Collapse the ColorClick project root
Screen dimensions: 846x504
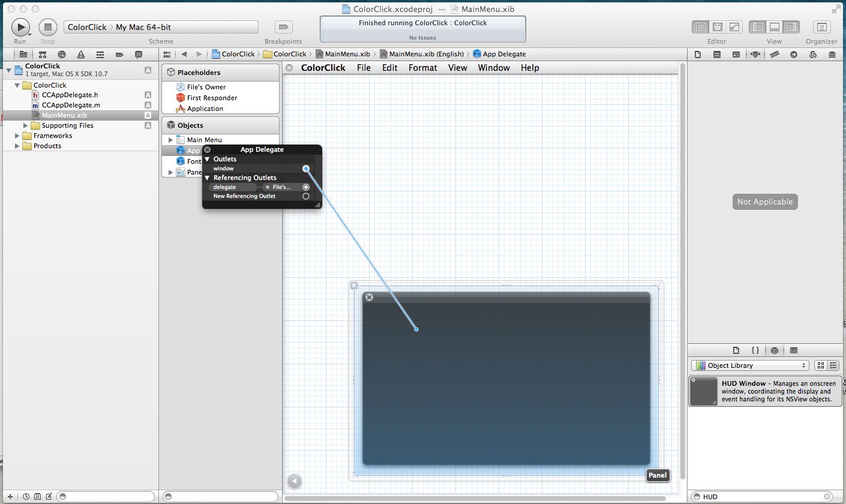coord(8,70)
